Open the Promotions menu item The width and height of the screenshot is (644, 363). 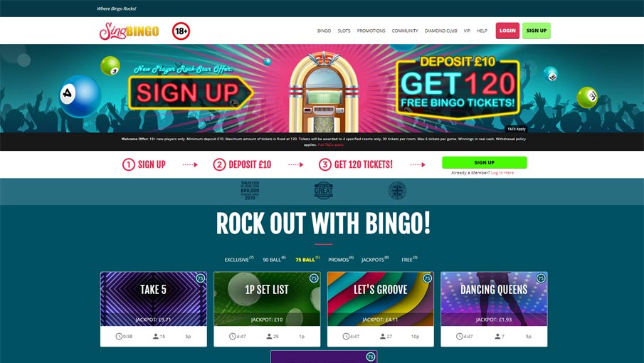(x=371, y=31)
